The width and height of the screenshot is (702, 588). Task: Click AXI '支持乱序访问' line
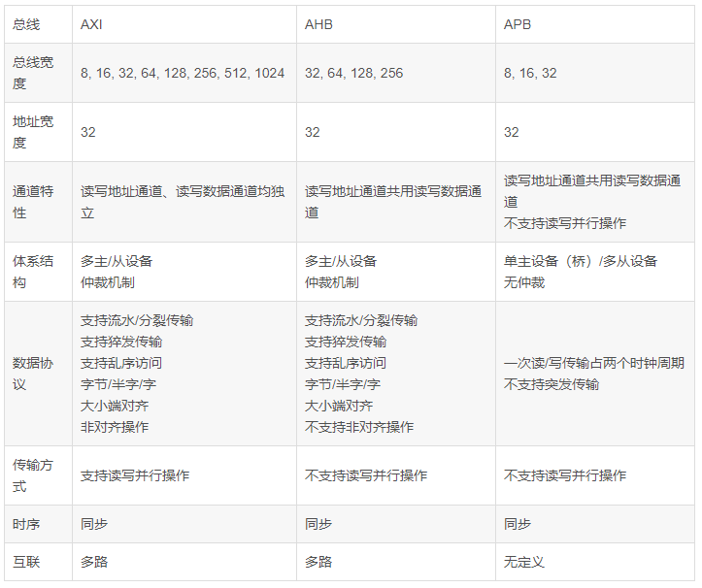[120, 363]
